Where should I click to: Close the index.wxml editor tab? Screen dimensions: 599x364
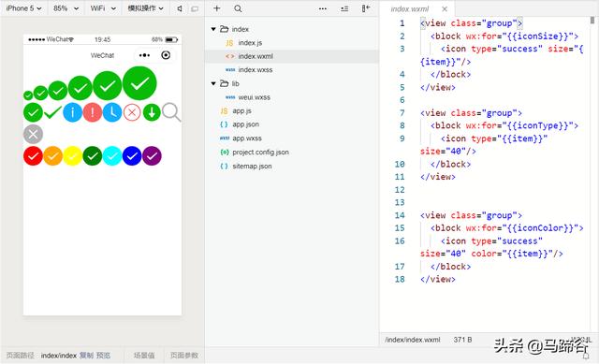tap(445, 8)
